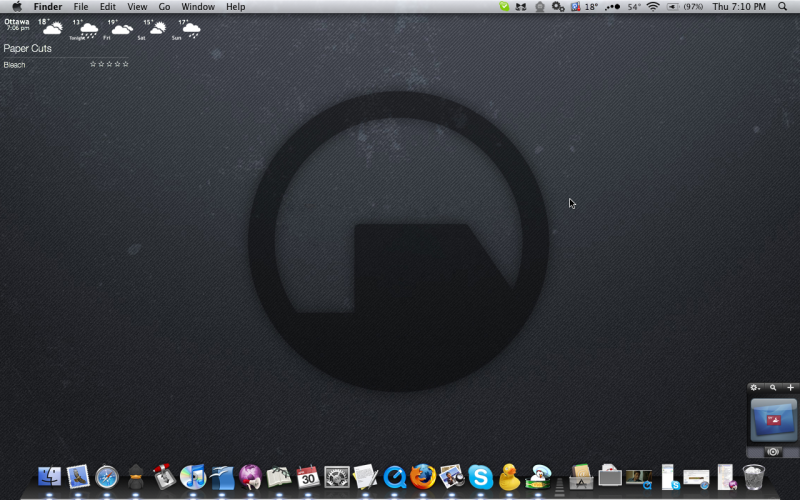
Task: Launch Skype from the Dock
Action: point(481,478)
